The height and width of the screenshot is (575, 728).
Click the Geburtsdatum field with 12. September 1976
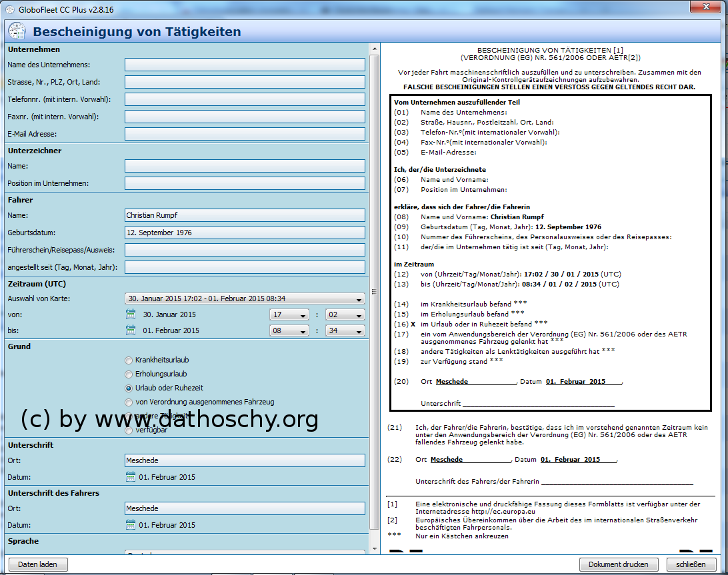(x=245, y=233)
